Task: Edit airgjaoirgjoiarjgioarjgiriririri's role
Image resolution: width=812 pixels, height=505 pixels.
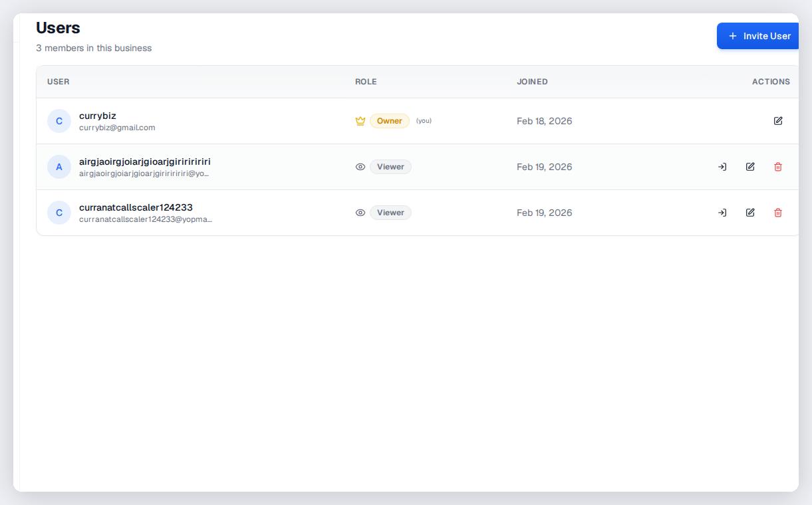Action: 749,167
